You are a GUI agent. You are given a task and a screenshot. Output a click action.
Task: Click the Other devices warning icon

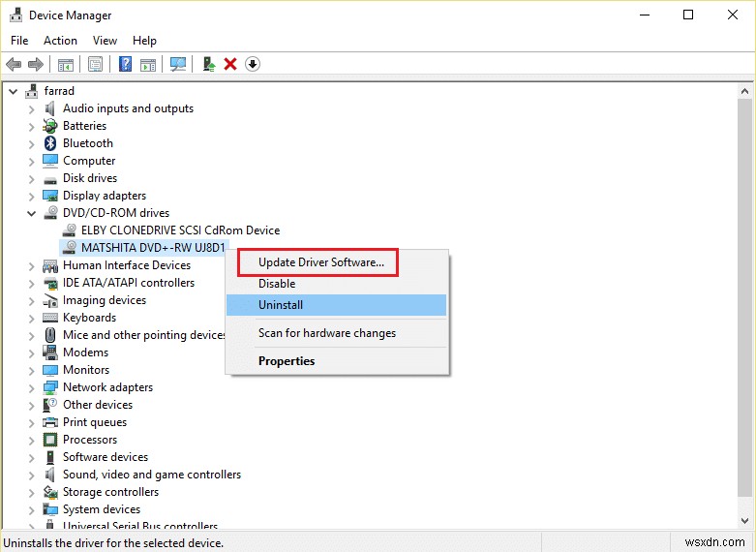point(50,405)
